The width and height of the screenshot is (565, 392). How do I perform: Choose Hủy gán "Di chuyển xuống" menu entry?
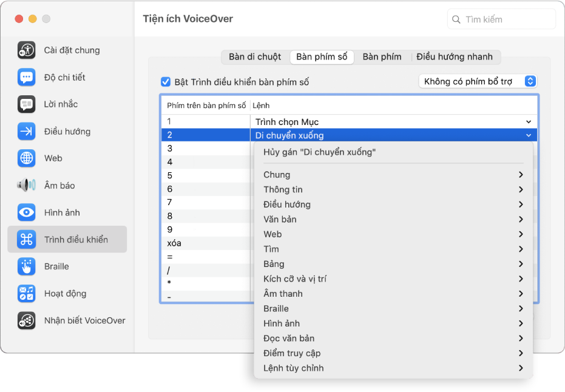click(x=320, y=152)
